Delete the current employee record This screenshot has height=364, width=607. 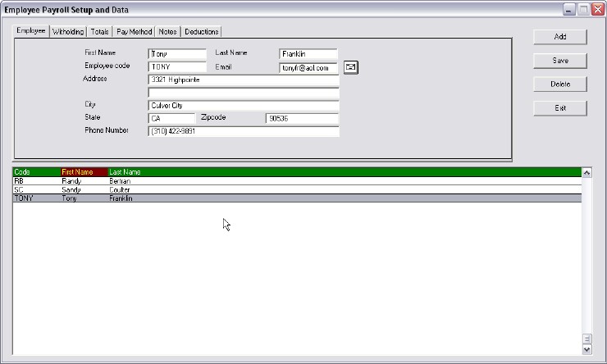pyautogui.click(x=559, y=84)
